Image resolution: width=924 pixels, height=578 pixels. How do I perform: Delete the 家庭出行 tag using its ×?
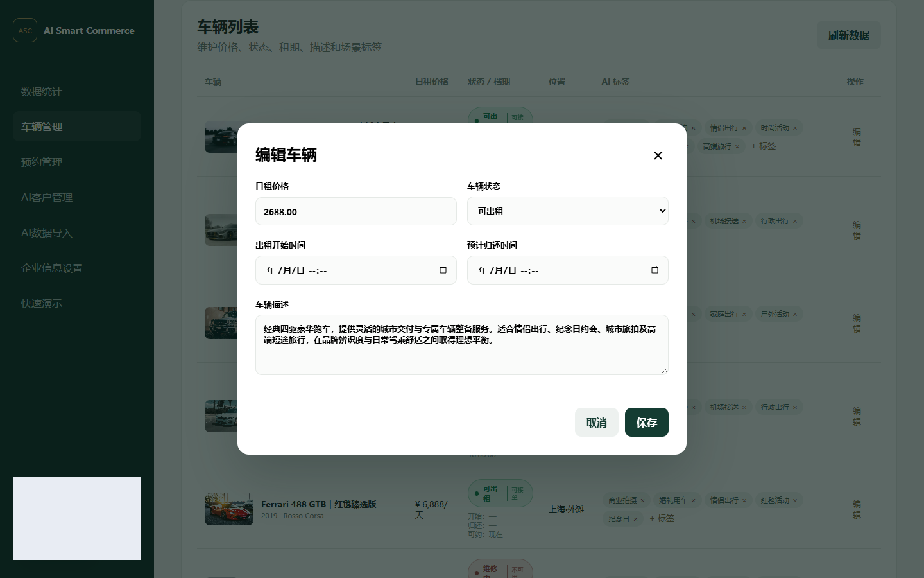tap(744, 315)
